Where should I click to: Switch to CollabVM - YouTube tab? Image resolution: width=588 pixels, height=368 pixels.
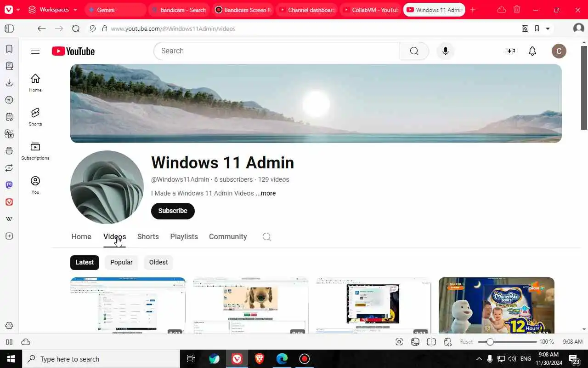[370, 10]
